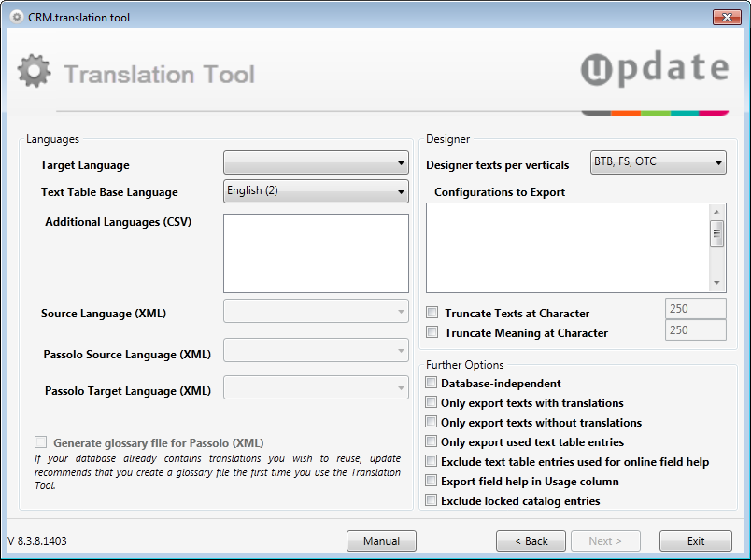Check Only export texts without translations
The width and height of the screenshot is (751, 560).
tap(431, 422)
